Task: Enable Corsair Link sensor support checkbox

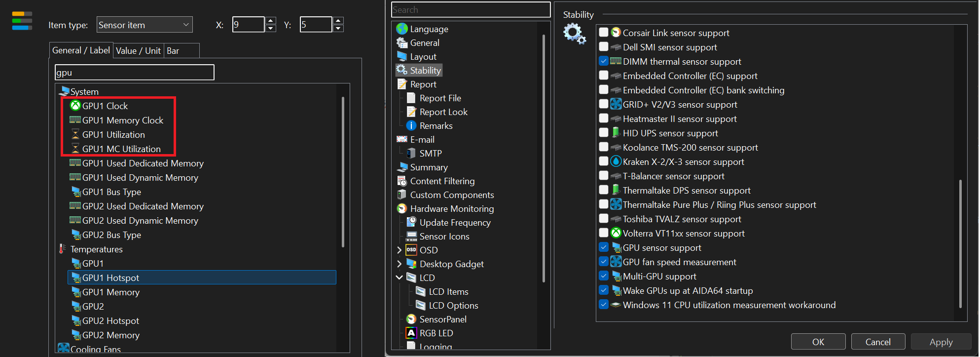Action: (x=604, y=33)
